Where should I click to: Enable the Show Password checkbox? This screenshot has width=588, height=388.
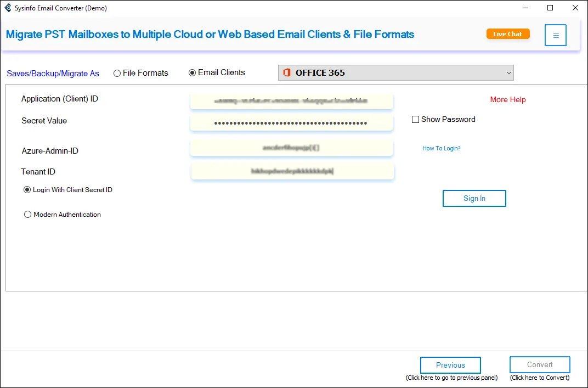[x=416, y=119]
